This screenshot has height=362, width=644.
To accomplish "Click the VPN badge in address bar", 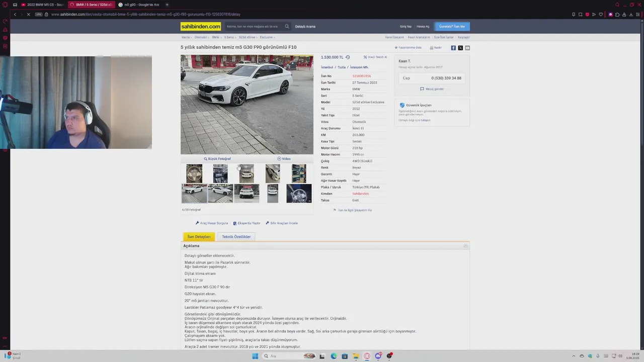I will pos(39,14).
